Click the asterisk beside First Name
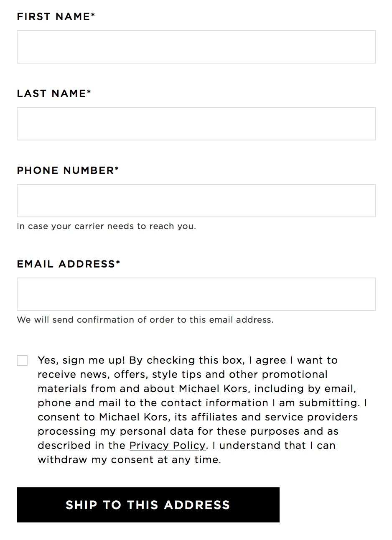Image resolution: width=392 pixels, height=540 pixels. 93,15
